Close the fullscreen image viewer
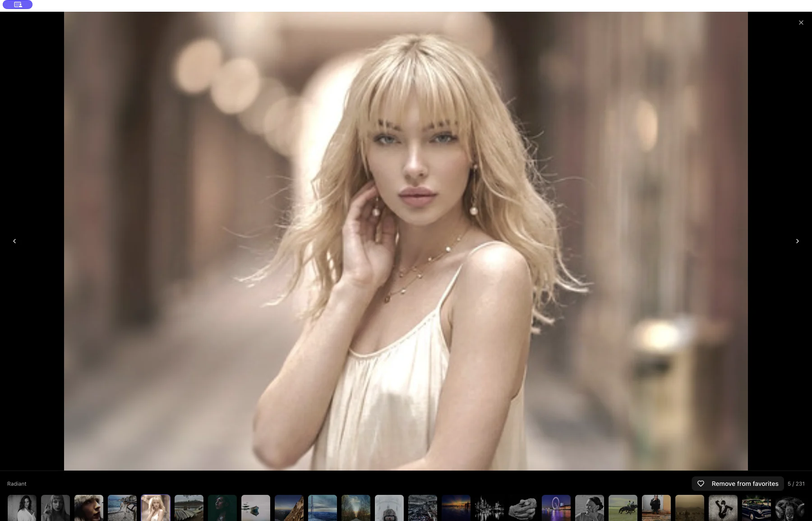This screenshot has width=812, height=521. [801, 22]
